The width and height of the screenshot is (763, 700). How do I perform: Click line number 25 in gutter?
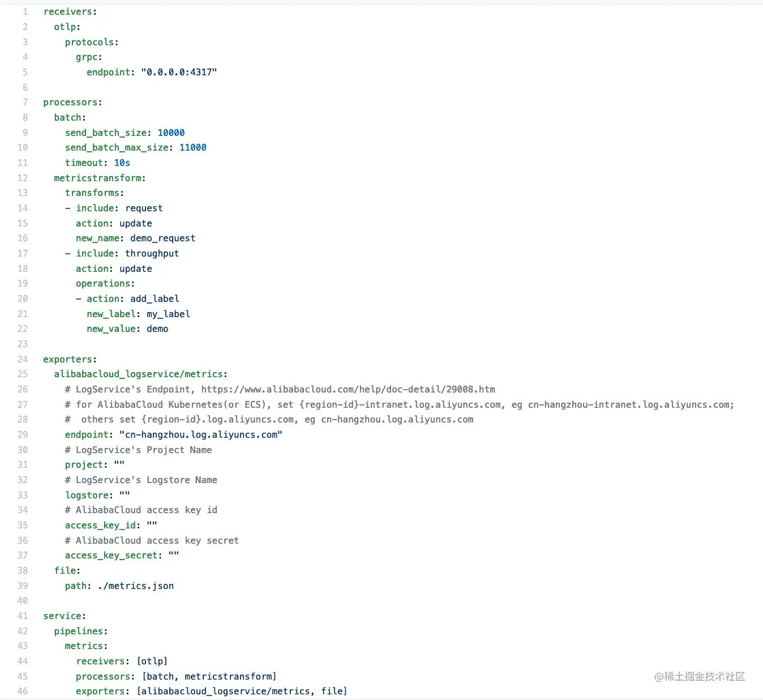(23, 374)
